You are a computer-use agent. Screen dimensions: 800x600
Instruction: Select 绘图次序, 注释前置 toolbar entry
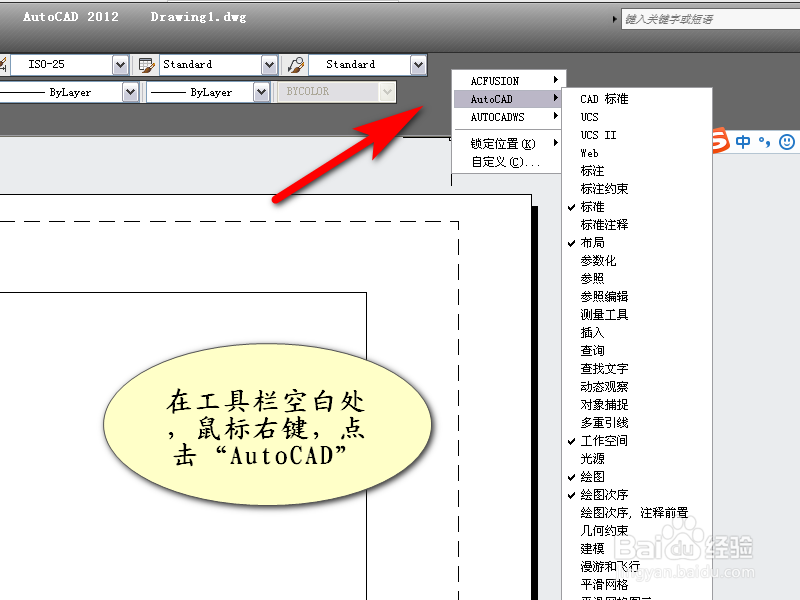[x=637, y=512]
